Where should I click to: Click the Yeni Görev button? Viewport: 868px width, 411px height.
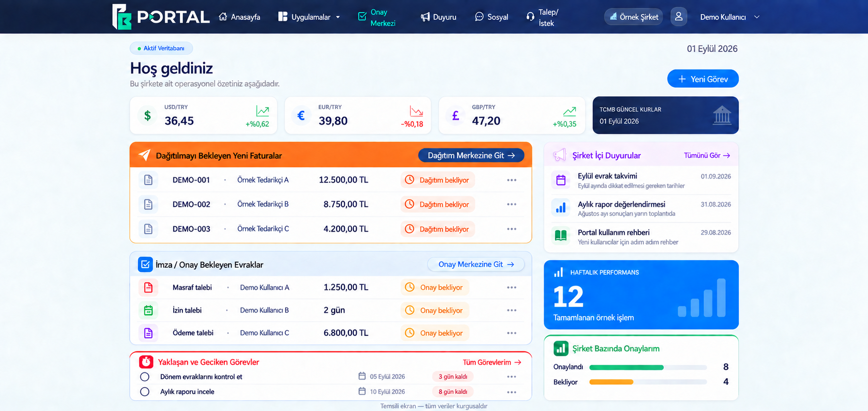[703, 79]
